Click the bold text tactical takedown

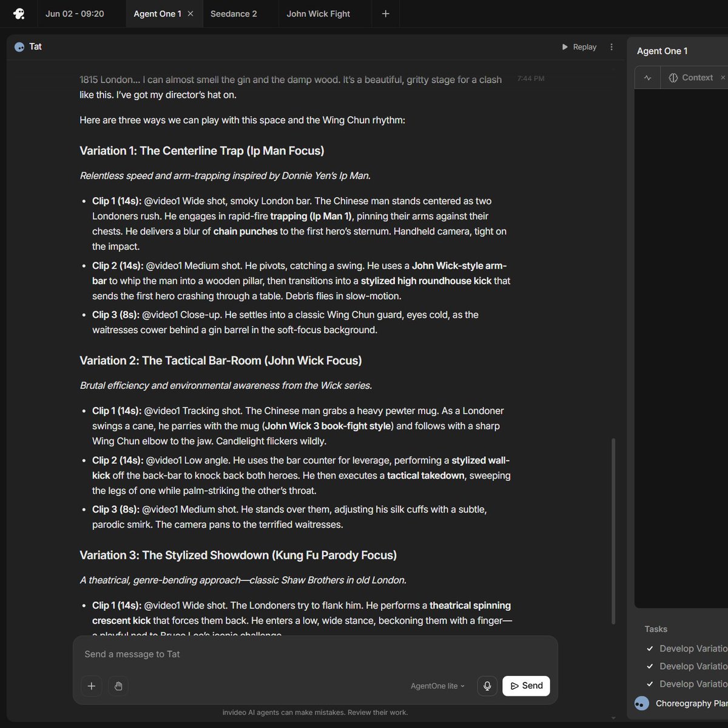425,476
